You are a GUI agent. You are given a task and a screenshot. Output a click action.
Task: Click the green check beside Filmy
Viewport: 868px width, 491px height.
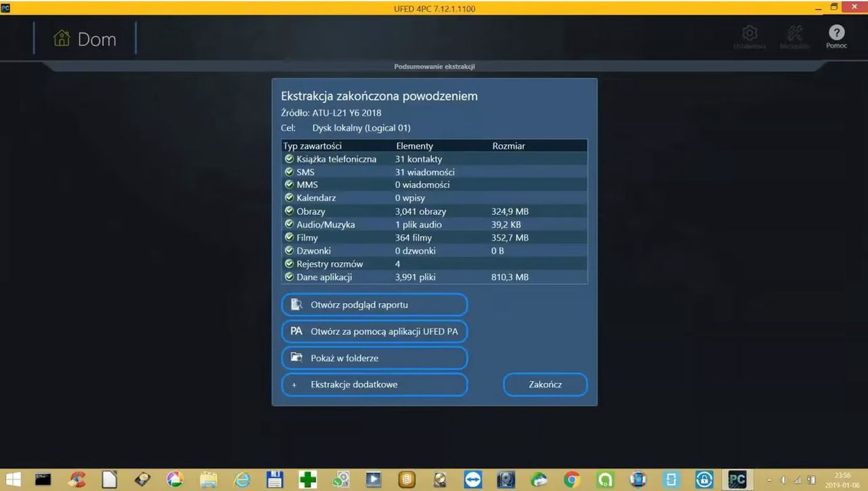tap(289, 237)
